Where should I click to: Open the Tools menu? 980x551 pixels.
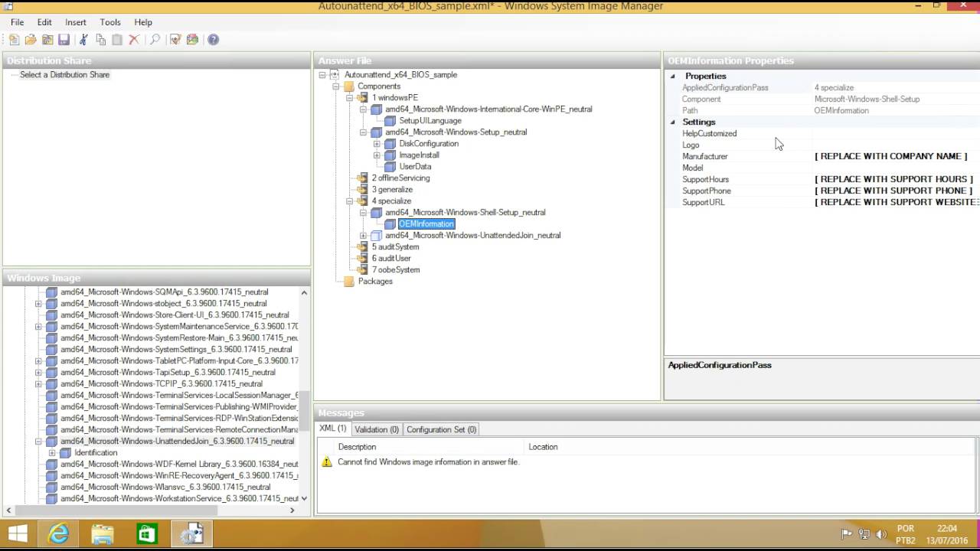tap(110, 22)
